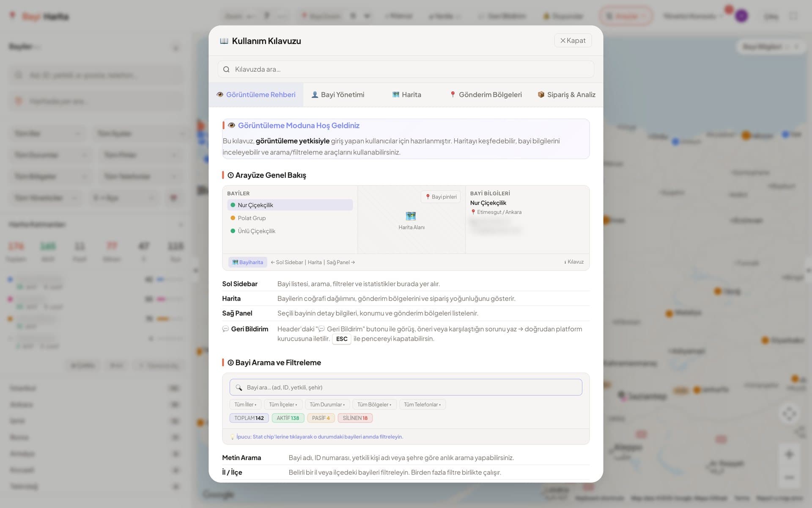812x508 pixels.
Task: Click the Sağ Panel row label
Action: pyautogui.click(x=237, y=313)
